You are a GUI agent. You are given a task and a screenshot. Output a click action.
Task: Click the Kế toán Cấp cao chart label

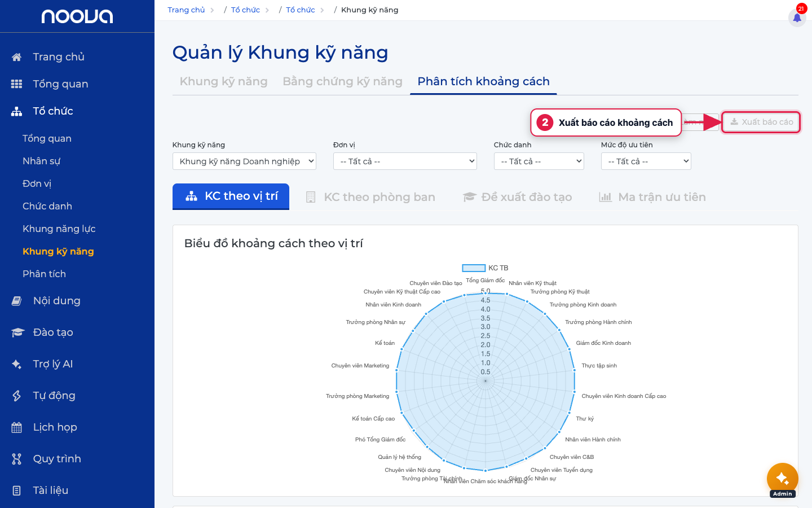[373, 419]
